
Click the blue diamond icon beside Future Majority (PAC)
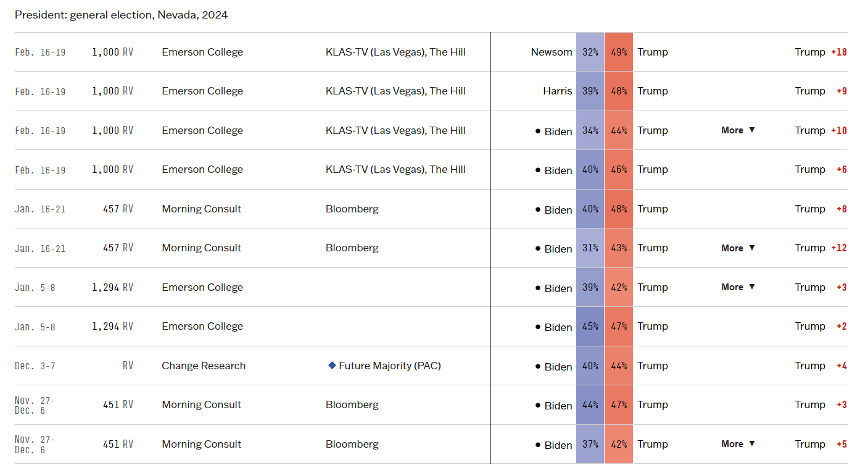(332, 366)
